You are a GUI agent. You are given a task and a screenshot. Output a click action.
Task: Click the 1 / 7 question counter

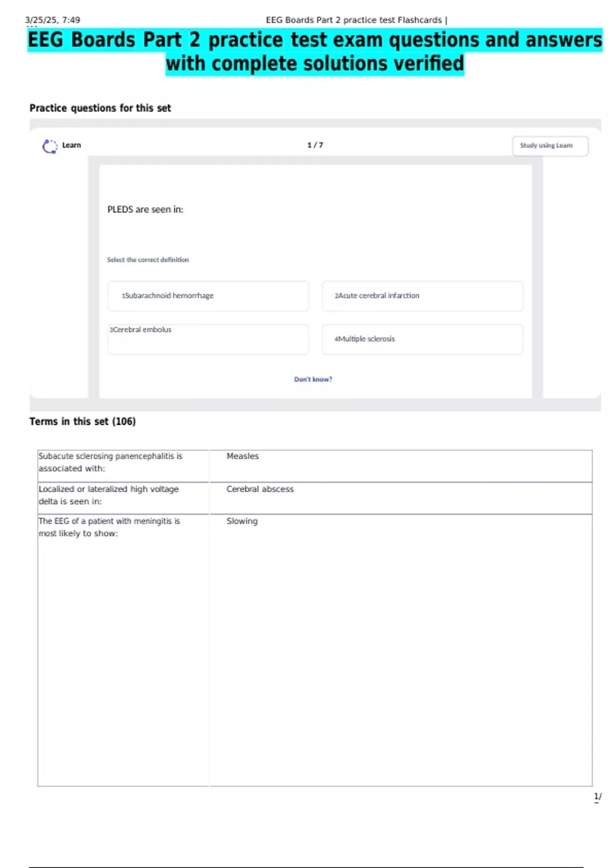[x=315, y=145]
